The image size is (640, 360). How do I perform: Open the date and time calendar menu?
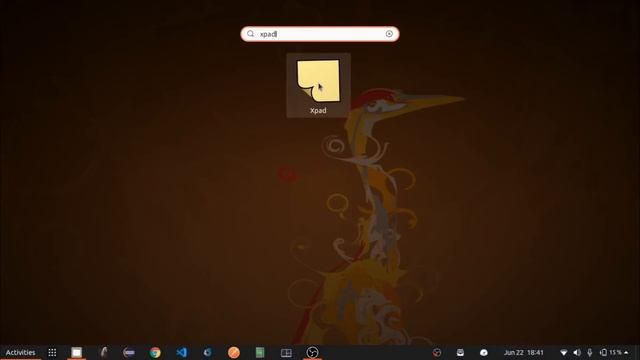pyautogui.click(x=523, y=352)
